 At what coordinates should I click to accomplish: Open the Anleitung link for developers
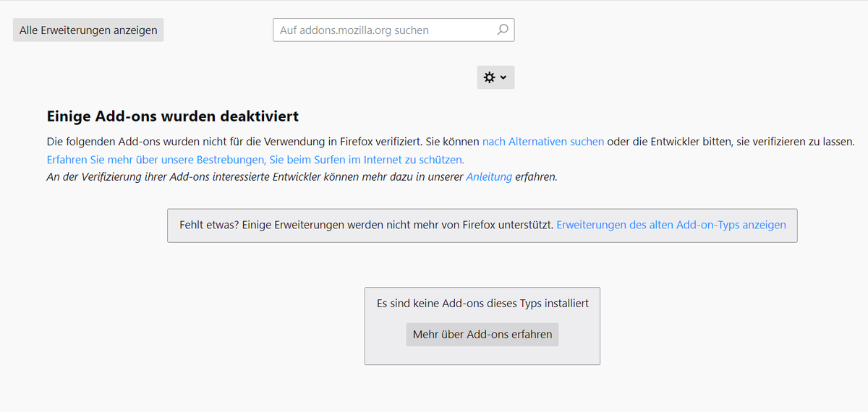[x=489, y=176]
